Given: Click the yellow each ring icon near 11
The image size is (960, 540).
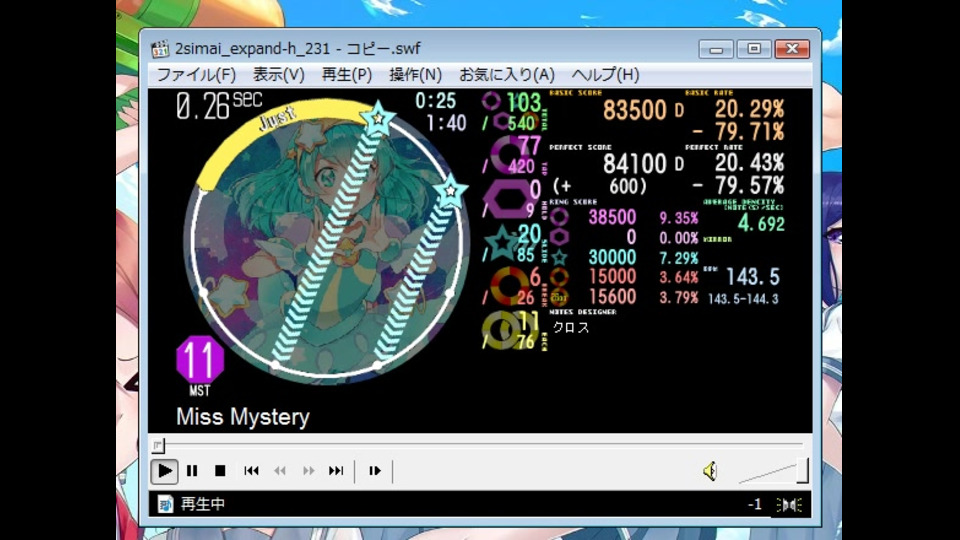Looking at the screenshot, I should point(501,330).
